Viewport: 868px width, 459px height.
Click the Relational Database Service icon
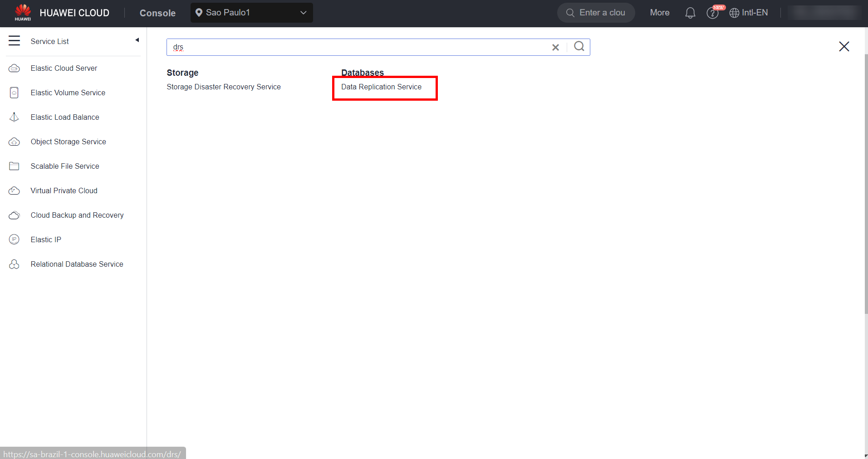point(14,264)
